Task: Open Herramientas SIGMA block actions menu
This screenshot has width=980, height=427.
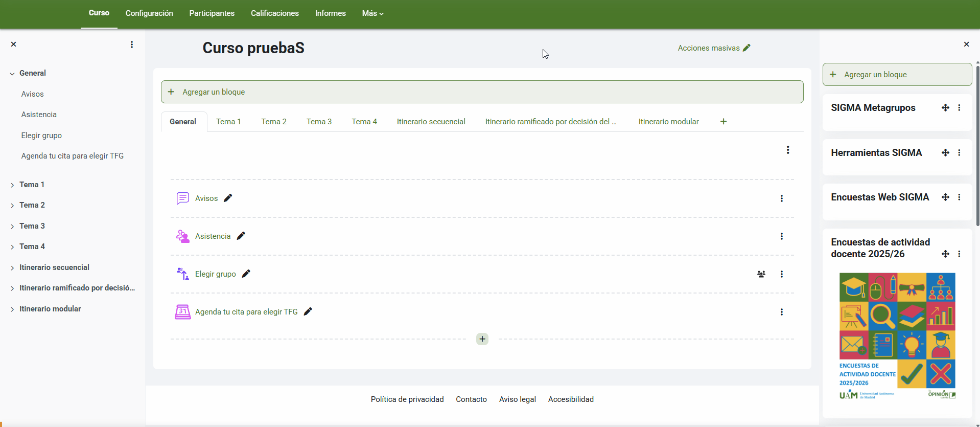Action: [959, 153]
